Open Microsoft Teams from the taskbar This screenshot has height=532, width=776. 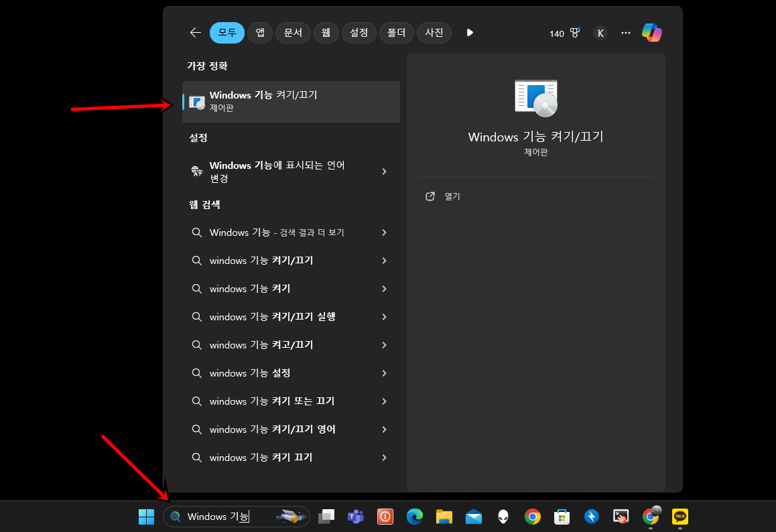coord(356,517)
